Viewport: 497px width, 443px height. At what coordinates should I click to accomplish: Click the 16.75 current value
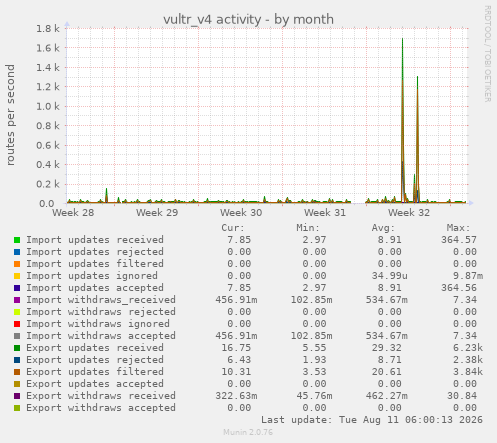pyautogui.click(x=236, y=348)
